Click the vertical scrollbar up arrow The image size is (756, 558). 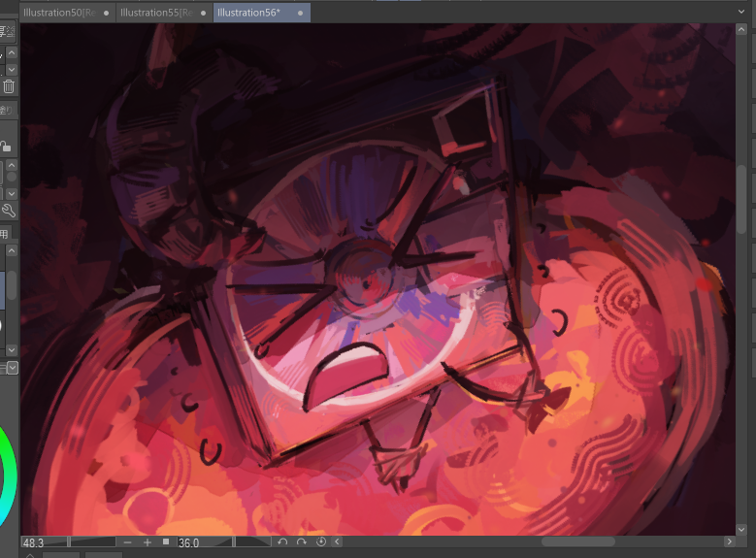click(x=741, y=29)
